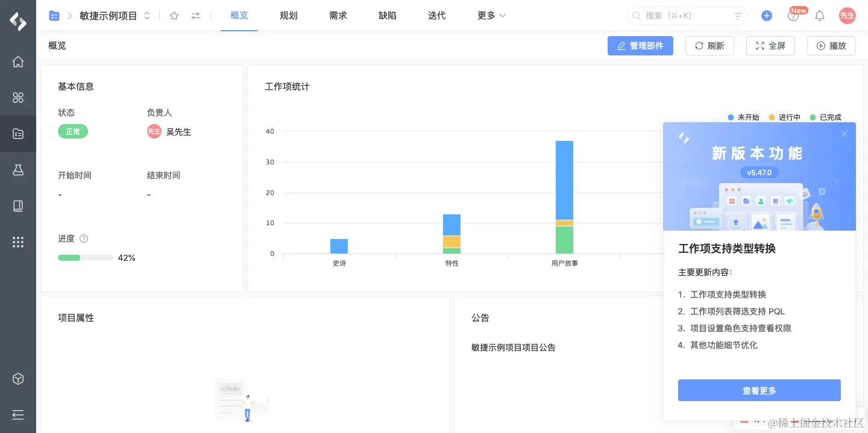Open the help icon with New badge
This screenshot has height=433, width=868.
click(x=793, y=16)
